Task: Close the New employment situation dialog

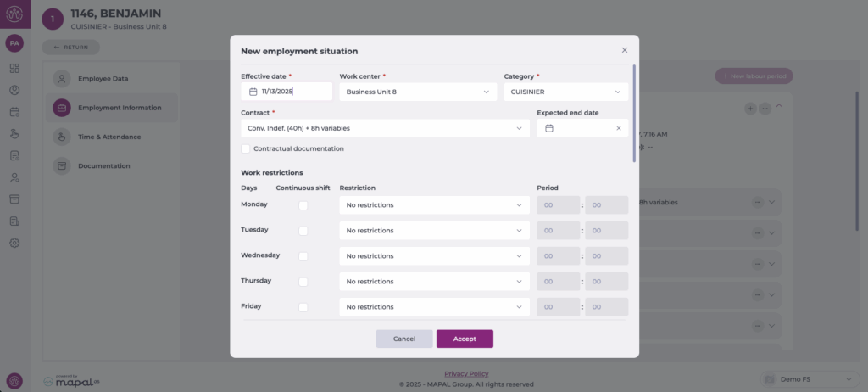Action: click(x=625, y=51)
